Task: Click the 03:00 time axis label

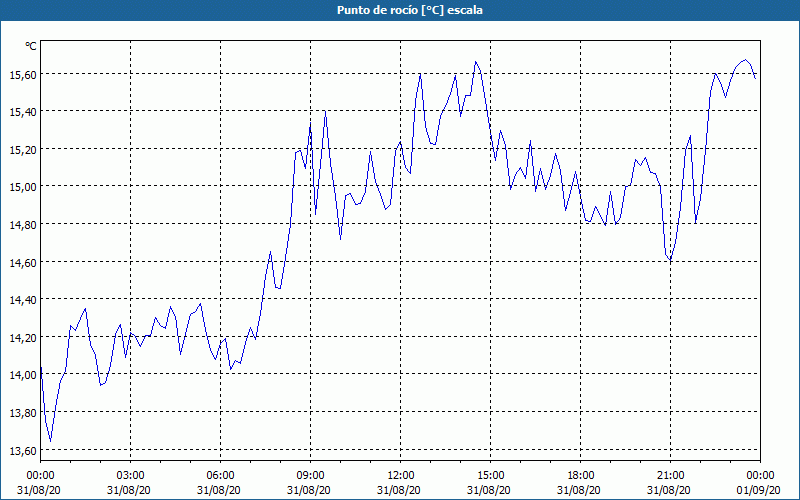Action: point(131,476)
